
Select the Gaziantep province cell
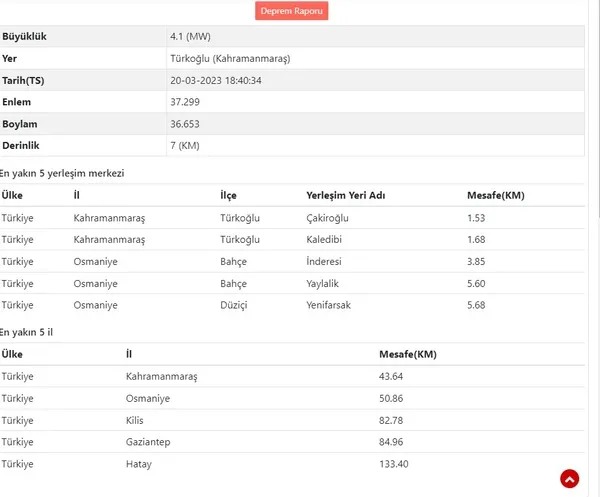point(148,442)
